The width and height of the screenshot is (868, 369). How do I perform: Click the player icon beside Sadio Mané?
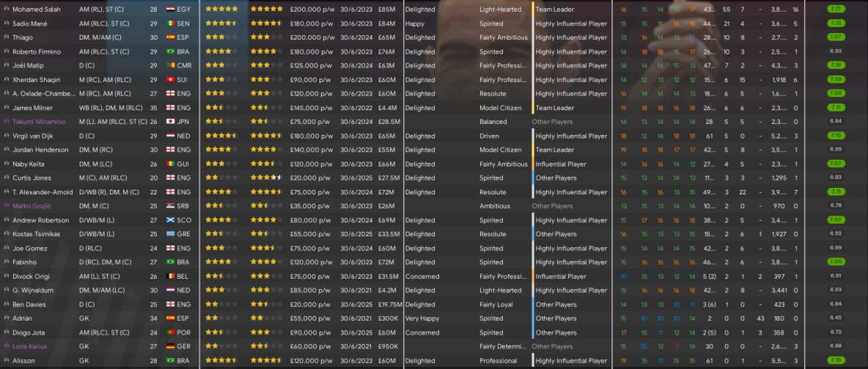pos(6,23)
